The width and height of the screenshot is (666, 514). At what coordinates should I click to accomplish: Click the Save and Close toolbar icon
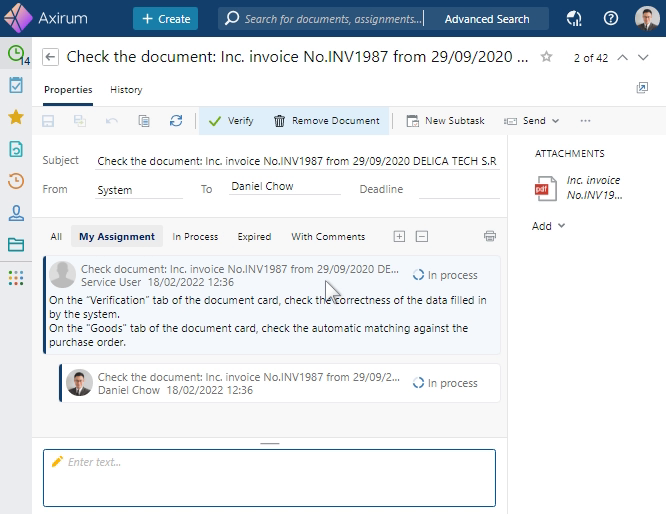pos(80,121)
